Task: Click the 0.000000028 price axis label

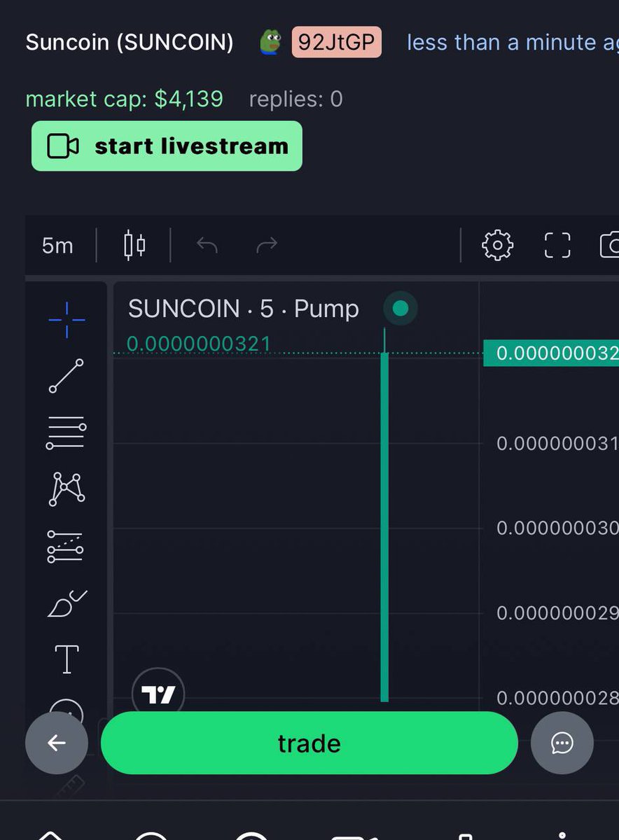Action: click(557, 698)
